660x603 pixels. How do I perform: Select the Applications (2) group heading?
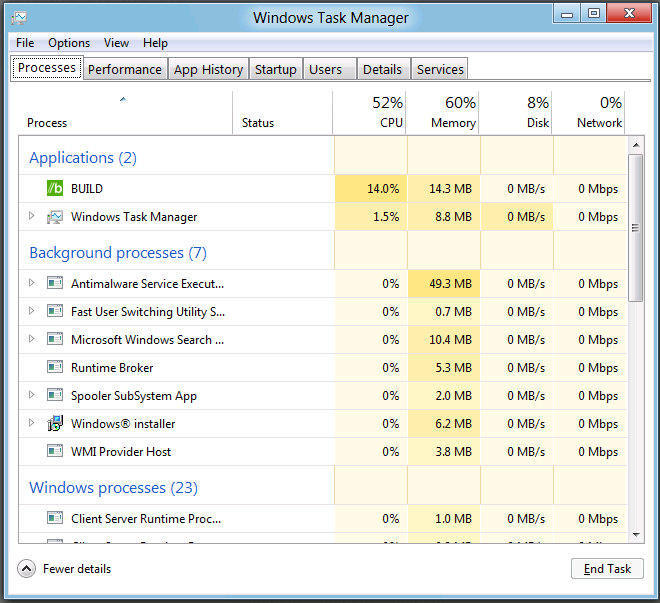(x=83, y=158)
